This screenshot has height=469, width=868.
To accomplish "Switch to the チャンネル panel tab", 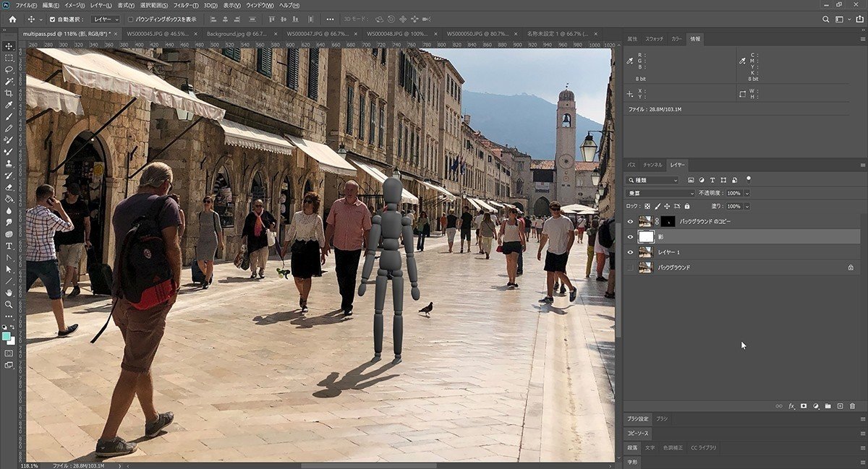I will pyautogui.click(x=652, y=165).
